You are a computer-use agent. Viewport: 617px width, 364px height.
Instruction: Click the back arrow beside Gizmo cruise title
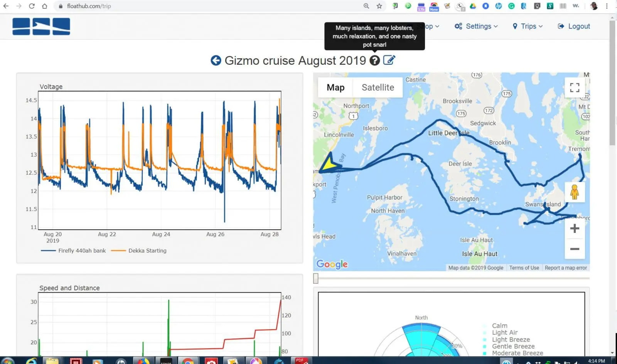[216, 61]
